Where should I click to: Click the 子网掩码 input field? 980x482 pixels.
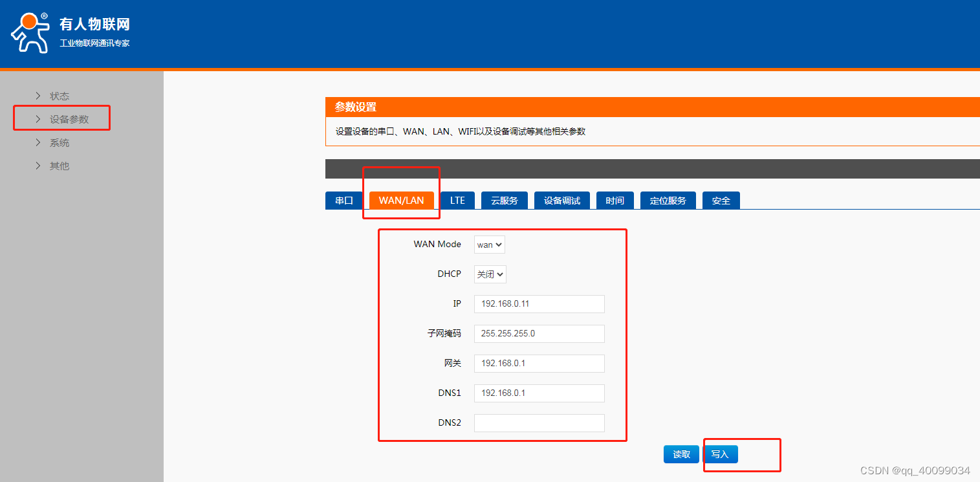(x=539, y=334)
